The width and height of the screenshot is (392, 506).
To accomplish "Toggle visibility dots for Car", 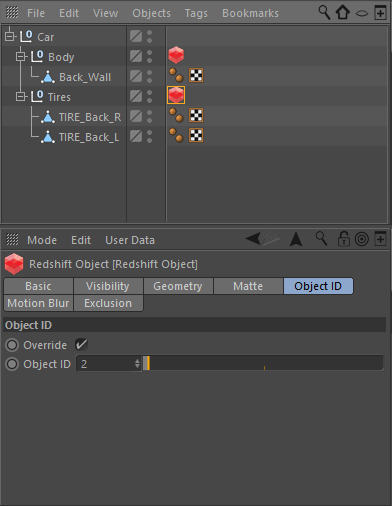I will pyautogui.click(x=149, y=36).
